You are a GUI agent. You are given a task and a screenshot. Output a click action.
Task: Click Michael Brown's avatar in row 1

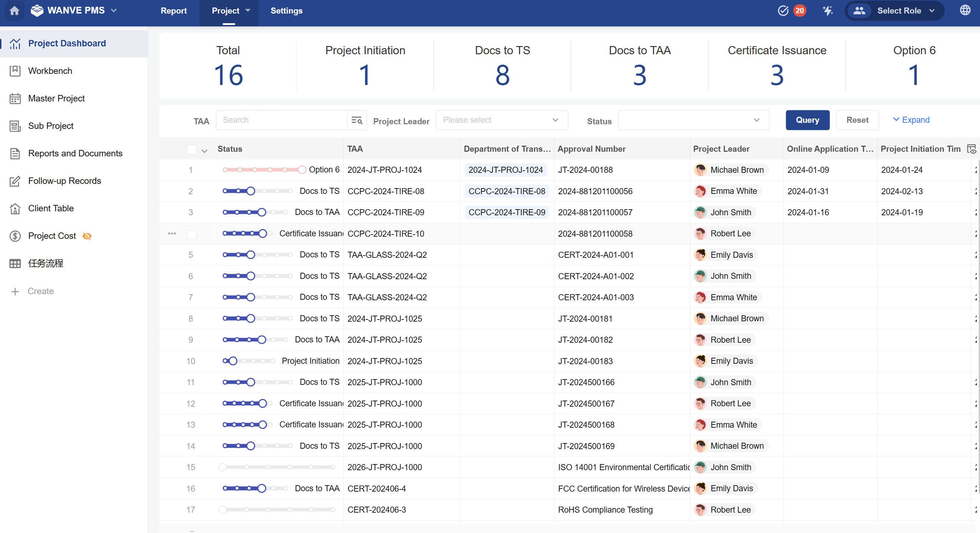pos(700,170)
